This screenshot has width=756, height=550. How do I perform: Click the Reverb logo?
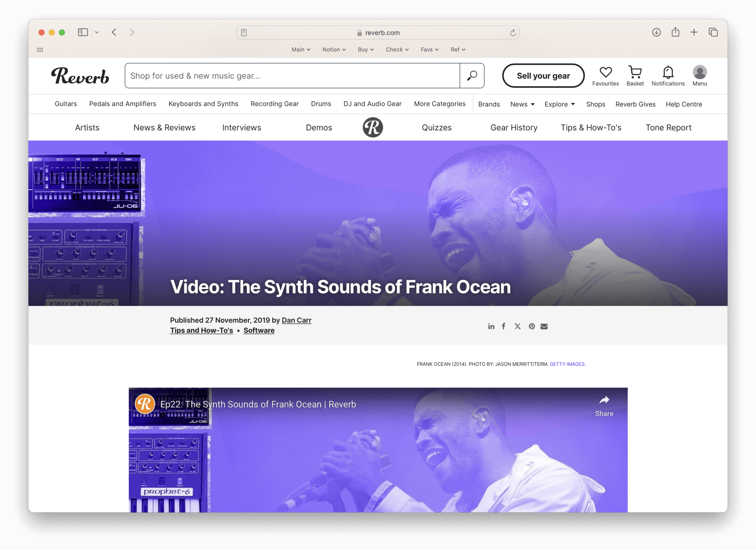click(x=80, y=76)
